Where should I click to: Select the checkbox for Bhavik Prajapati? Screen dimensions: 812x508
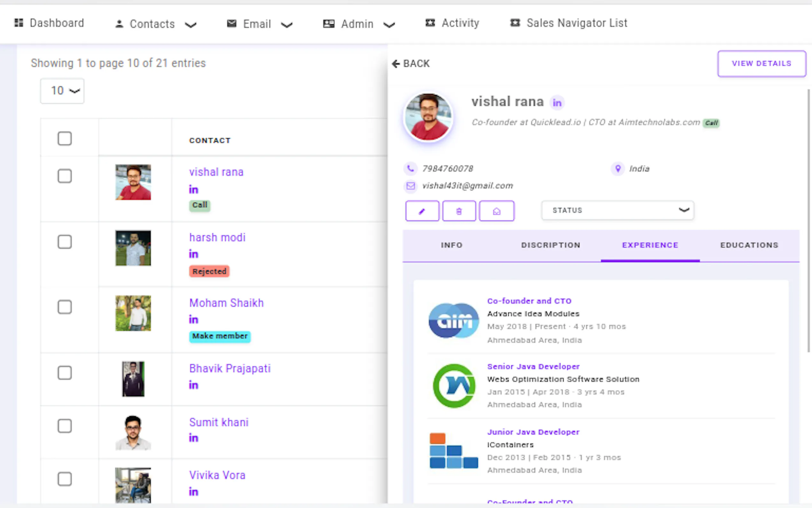pyautogui.click(x=65, y=373)
